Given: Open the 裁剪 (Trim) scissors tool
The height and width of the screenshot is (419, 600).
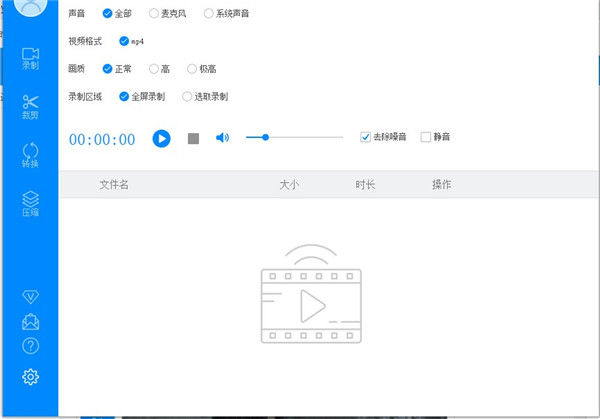Looking at the screenshot, I should coord(30,106).
